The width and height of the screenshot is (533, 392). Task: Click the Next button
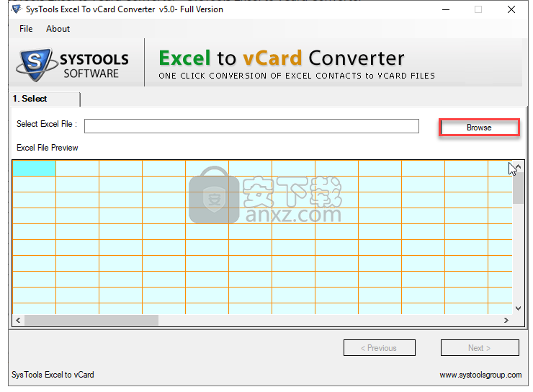(480, 348)
